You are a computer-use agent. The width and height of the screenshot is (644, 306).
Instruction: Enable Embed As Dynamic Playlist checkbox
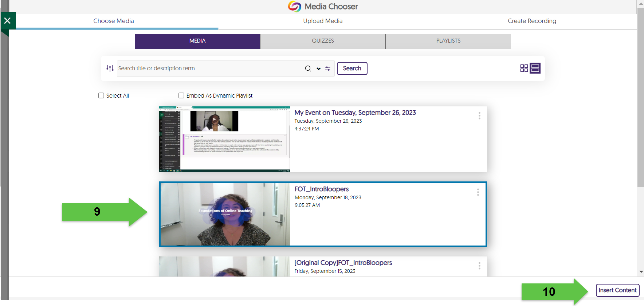coord(181,95)
